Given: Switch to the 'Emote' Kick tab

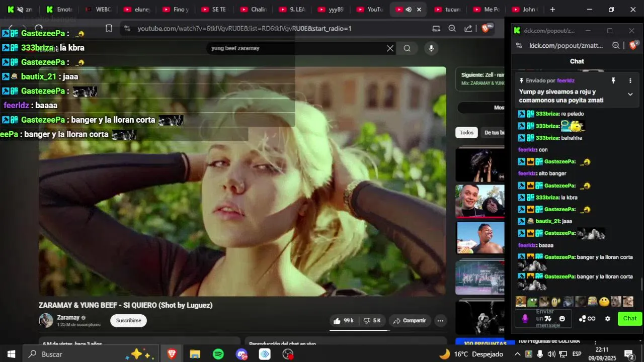Looking at the screenshot, I should [59, 10].
